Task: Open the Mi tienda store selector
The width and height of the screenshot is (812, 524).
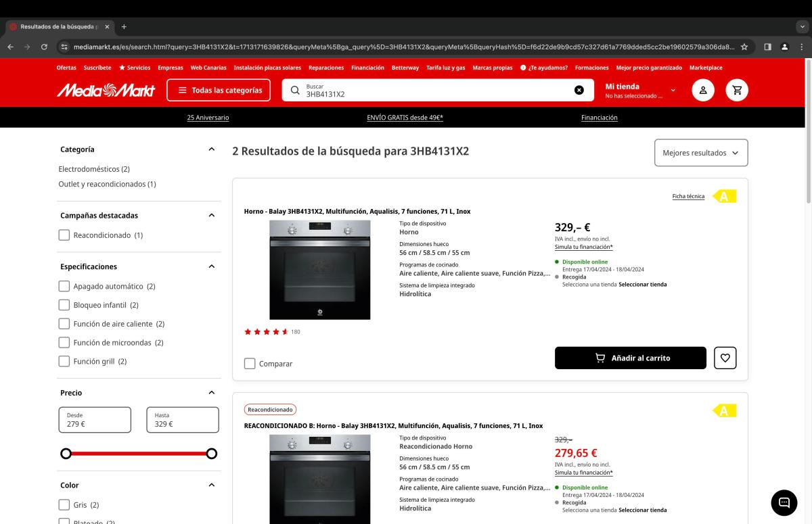Action: pyautogui.click(x=639, y=91)
